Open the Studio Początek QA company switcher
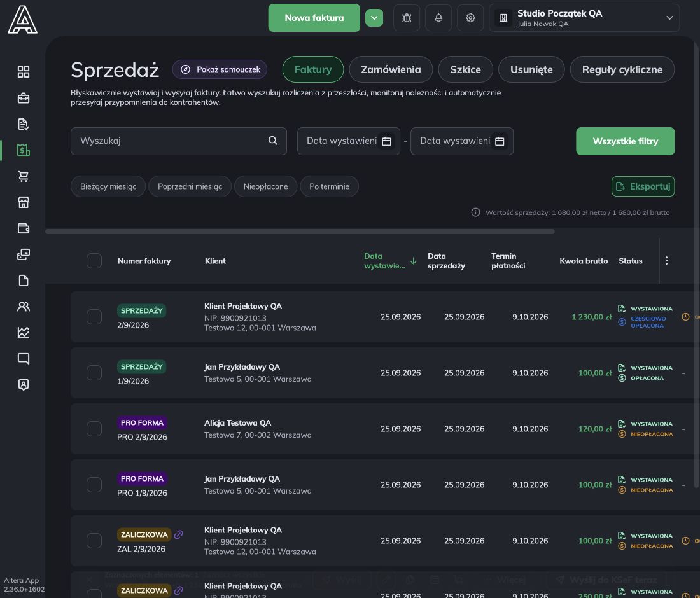700x598 pixels. click(584, 18)
